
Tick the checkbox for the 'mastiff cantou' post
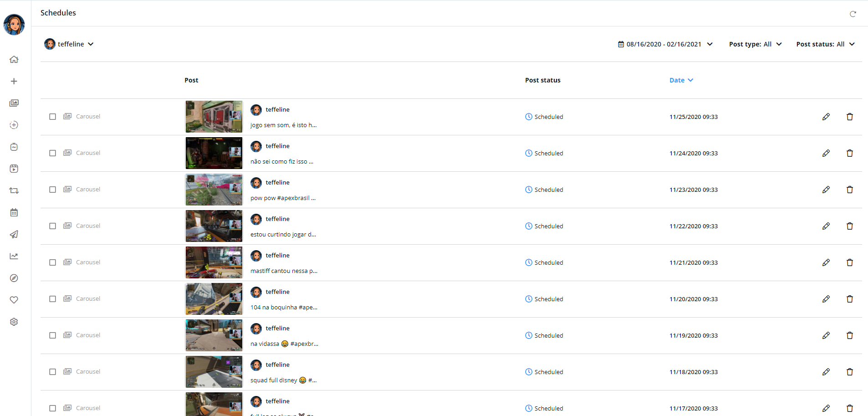53,262
